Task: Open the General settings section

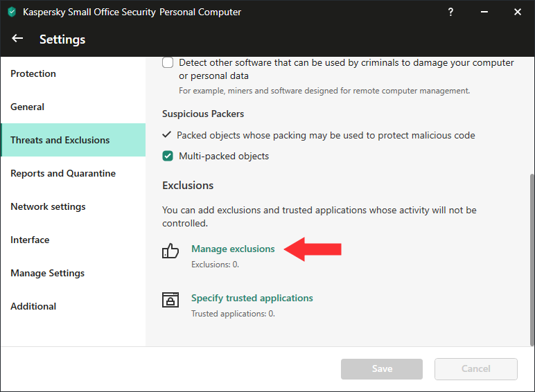Action: pyautogui.click(x=73, y=107)
